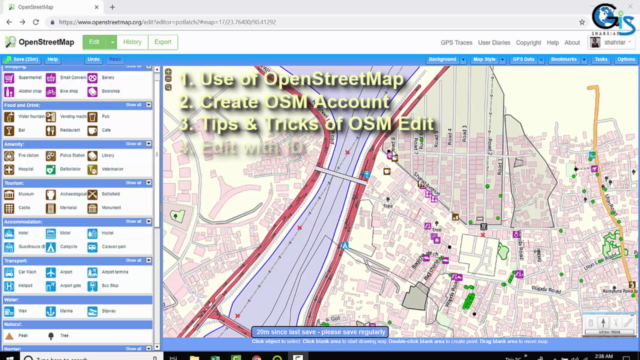Select the Police Station icon

(51, 156)
